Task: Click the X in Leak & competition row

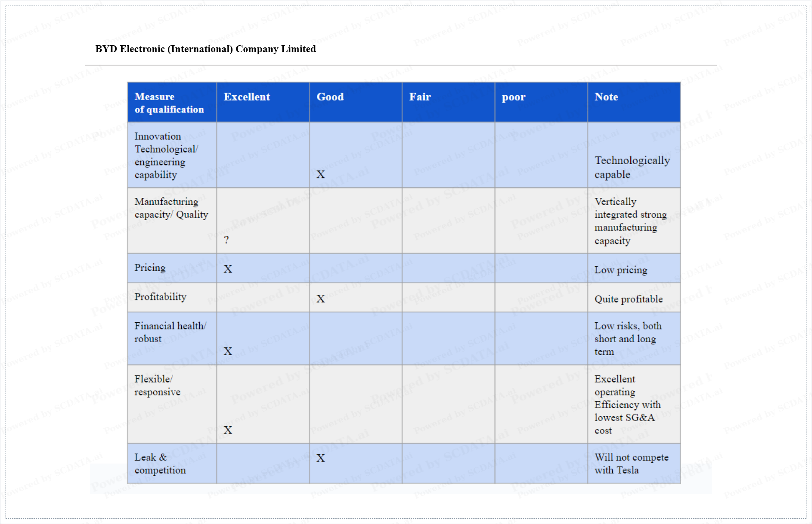Action: point(320,458)
